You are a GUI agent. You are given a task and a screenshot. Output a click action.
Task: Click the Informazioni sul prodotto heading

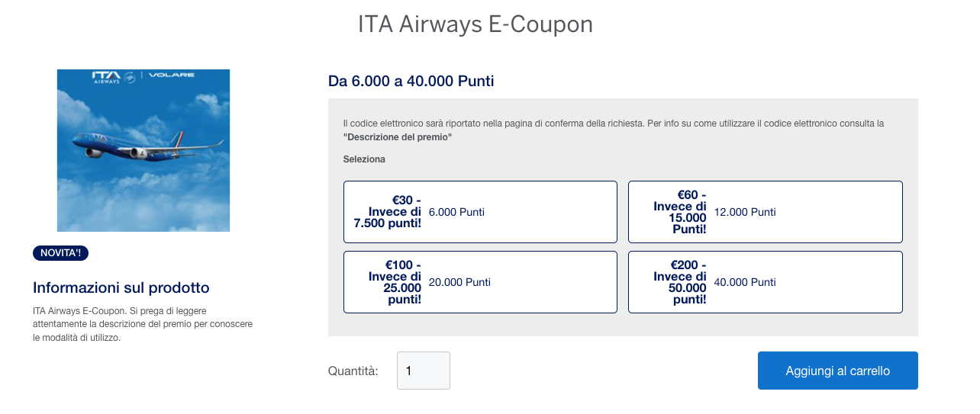coord(121,287)
